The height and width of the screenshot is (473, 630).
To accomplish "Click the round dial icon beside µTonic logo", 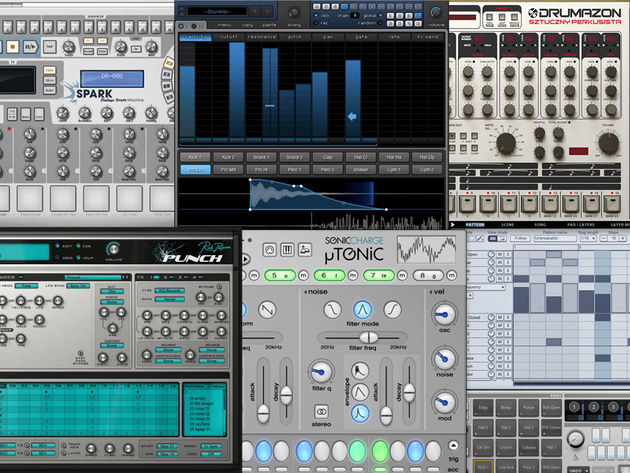I will [x=270, y=250].
